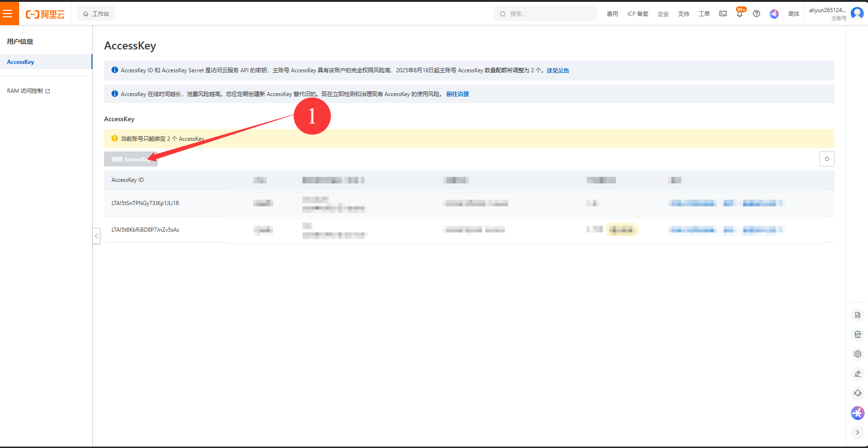Image resolution: width=868 pixels, height=448 pixels.
Task: Expand the right sidebar arrow
Action: [x=857, y=432]
